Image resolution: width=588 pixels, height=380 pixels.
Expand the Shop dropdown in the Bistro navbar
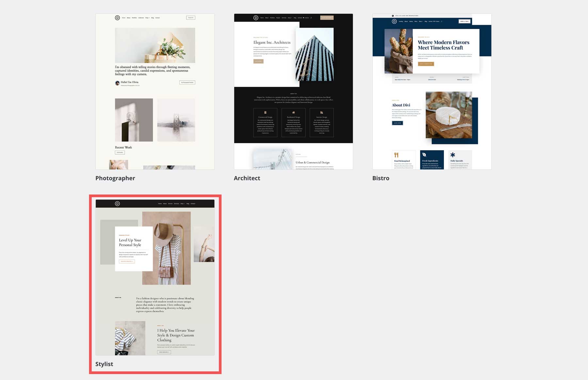tap(421, 22)
